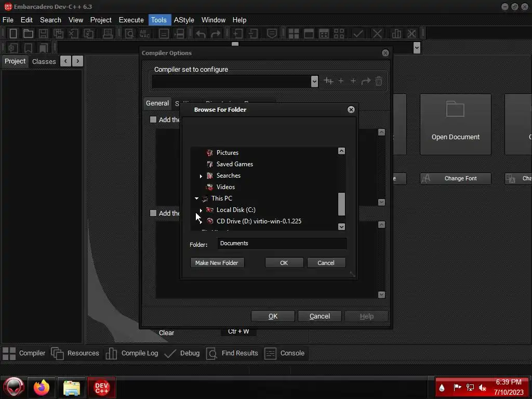
Task: Click the Run window toolbar icon
Action: pyautogui.click(x=309, y=34)
